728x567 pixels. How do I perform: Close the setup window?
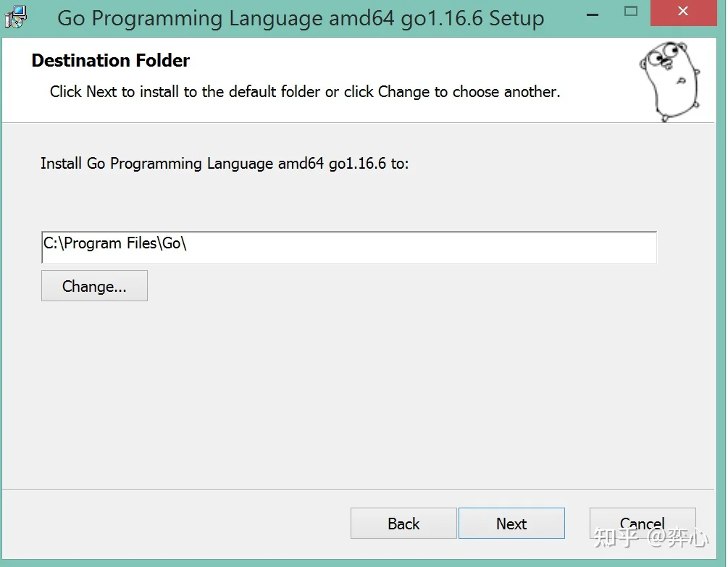click(683, 12)
